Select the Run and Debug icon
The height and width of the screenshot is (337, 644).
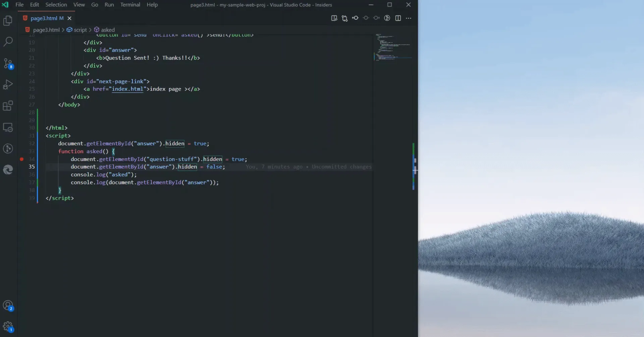coord(8,84)
